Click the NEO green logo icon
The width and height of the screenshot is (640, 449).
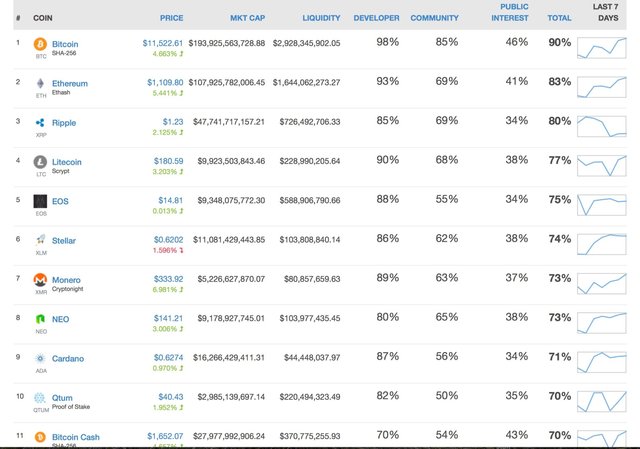40,319
